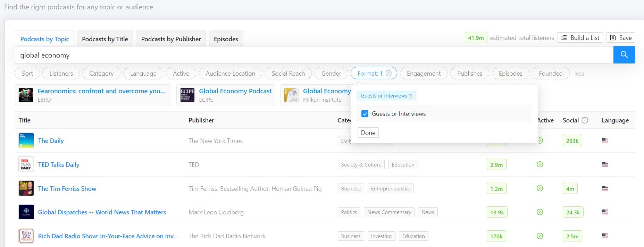Click Done in the Format popup
Viewport: 644px width, 247px height.
pos(368,133)
